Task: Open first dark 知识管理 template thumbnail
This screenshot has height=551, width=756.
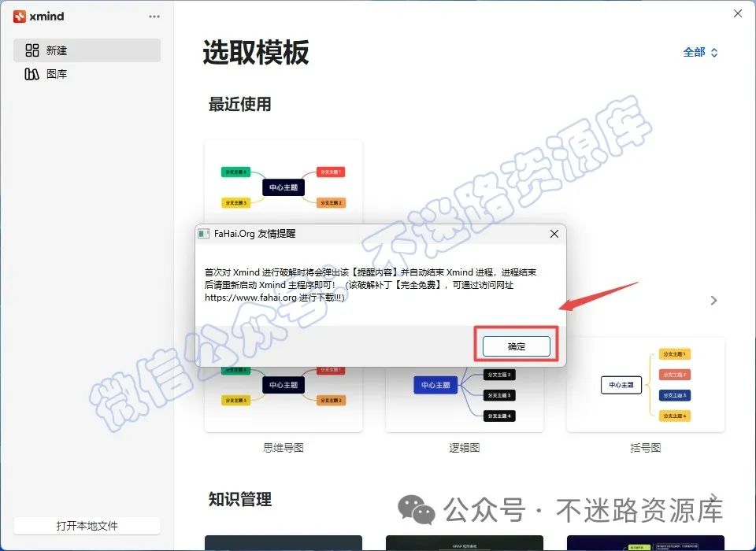Action: point(283,543)
